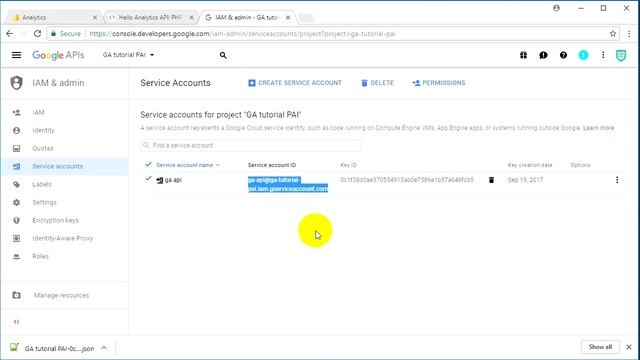Click the DELETE button
The image size is (640, 360).
378,83
